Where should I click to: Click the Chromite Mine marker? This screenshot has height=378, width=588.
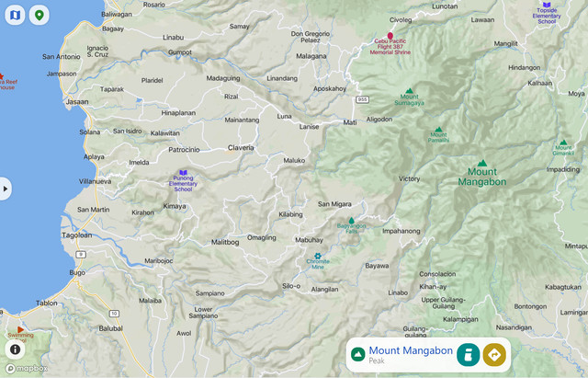click(318, 256)
